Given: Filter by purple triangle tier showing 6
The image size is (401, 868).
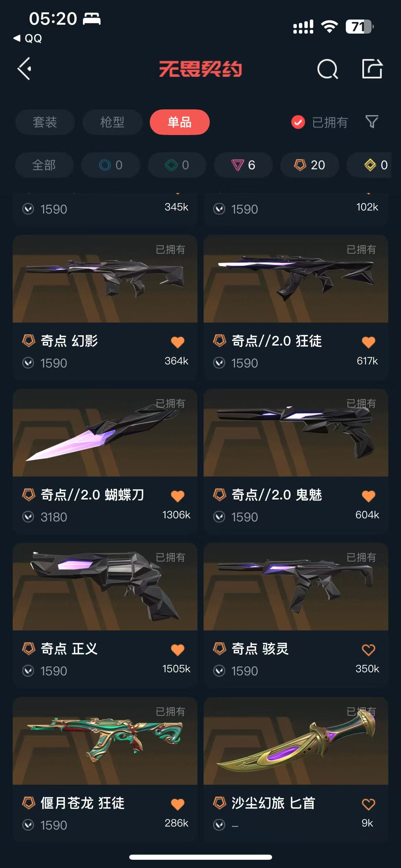Looking at the screenshot, I should 243,165.
